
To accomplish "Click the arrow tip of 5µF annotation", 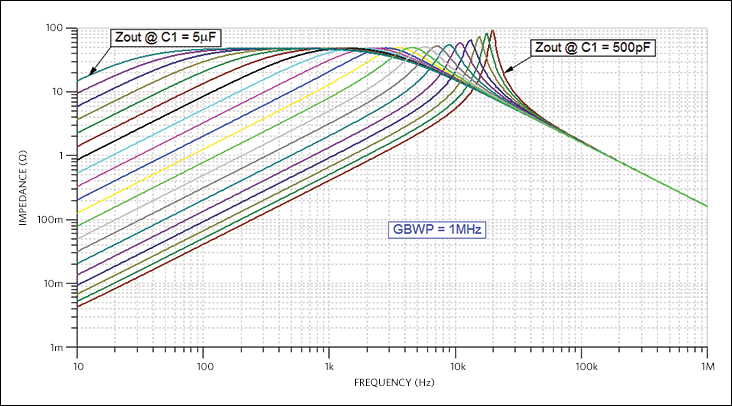I will 90,73.
